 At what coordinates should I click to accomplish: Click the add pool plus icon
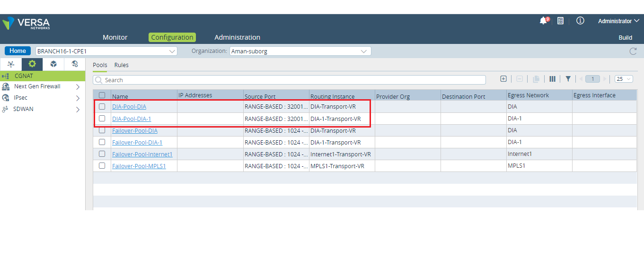click(503, 79)
